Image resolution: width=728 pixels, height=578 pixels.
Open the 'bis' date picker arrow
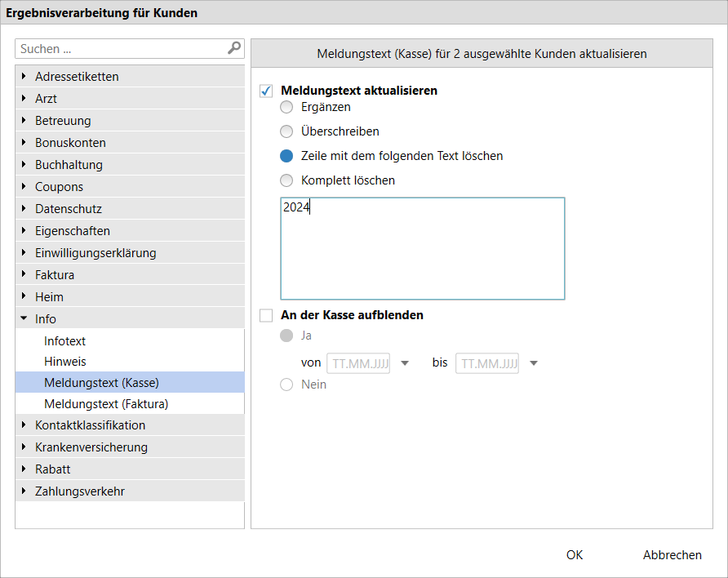pos(534,363)
